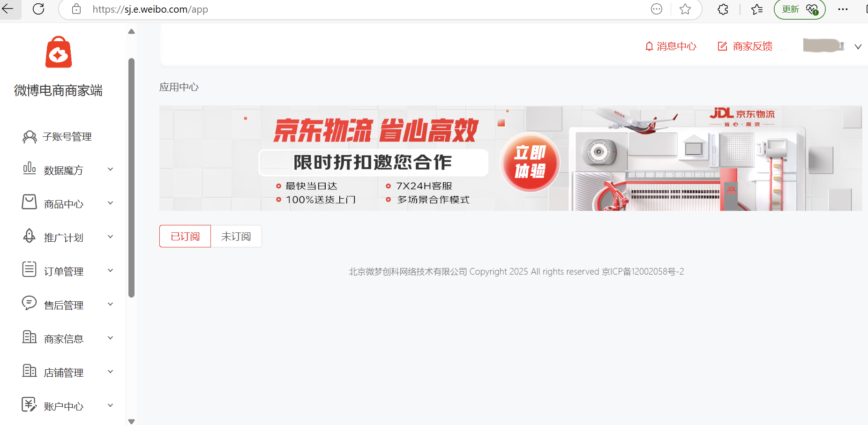Select the 已订阅 tab
This screenshot has width=868, height=425.
[x=185, y=236]
